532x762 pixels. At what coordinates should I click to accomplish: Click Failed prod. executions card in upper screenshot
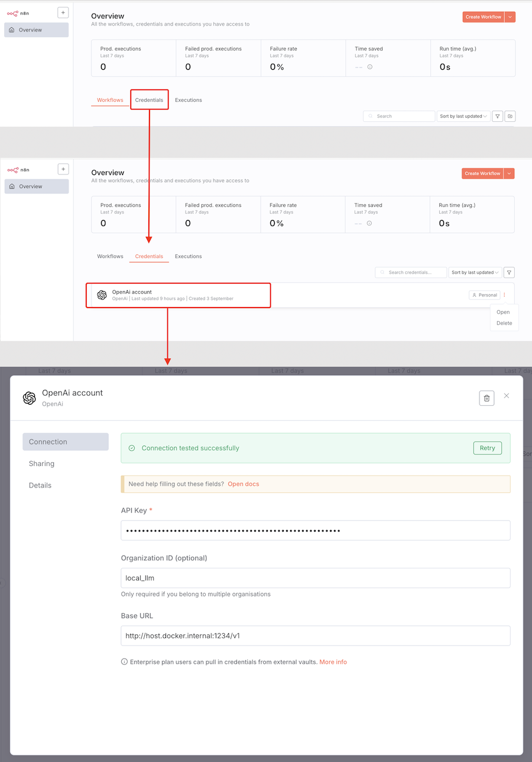(218, 58)
